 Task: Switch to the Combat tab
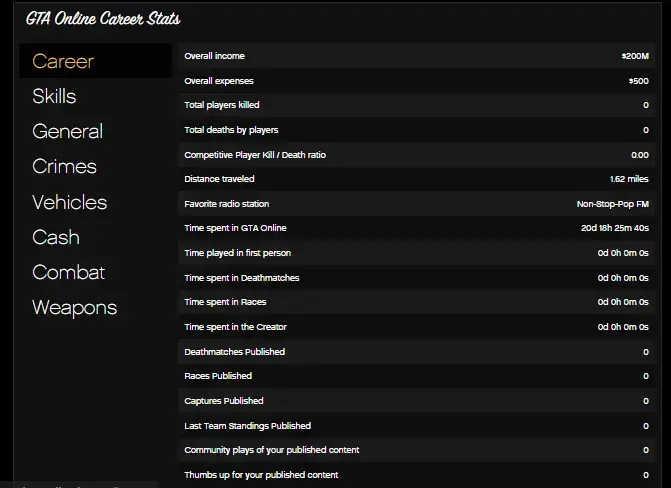[x=68, y=272]
